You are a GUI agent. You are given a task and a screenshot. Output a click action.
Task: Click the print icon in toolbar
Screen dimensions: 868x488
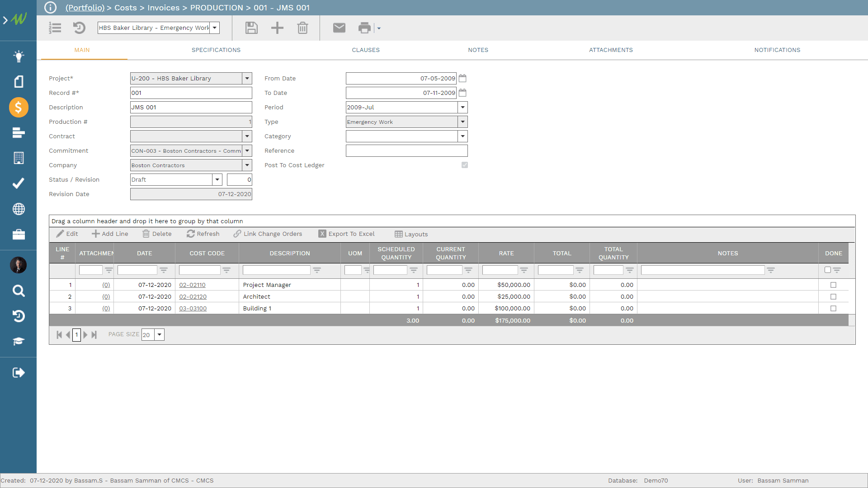point(364,28)
